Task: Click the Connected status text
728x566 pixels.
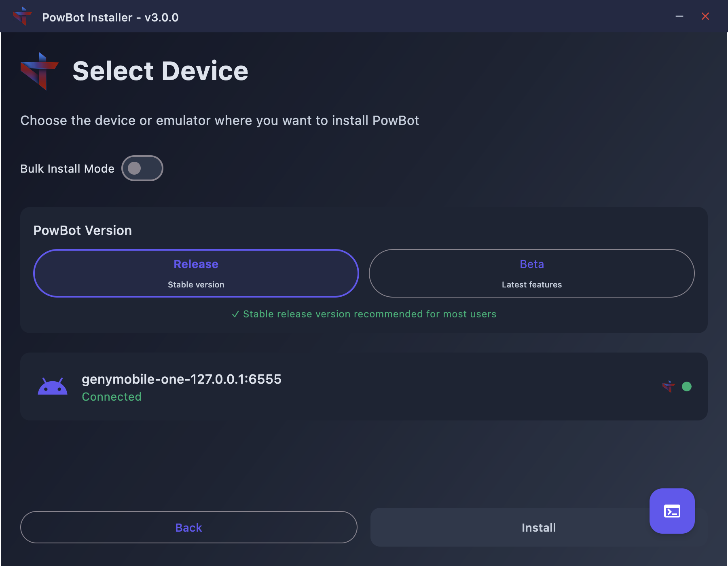Action: click(112, 397)
